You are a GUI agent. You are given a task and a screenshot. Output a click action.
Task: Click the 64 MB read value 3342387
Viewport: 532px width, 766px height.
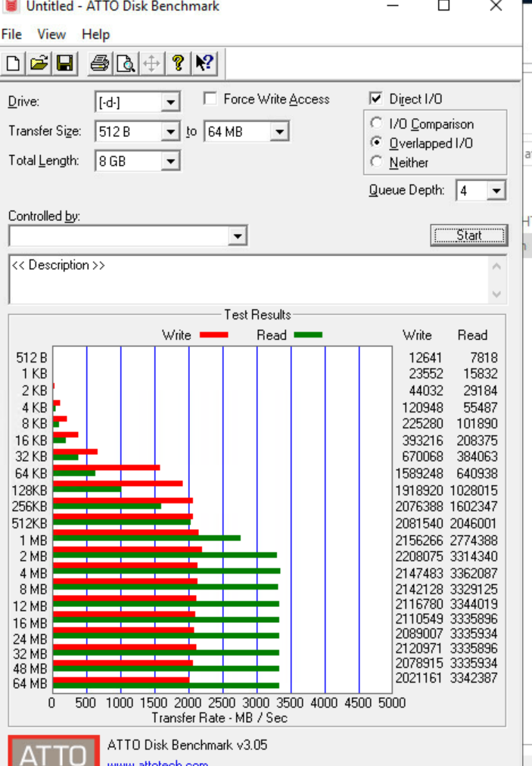coord(474,677)
